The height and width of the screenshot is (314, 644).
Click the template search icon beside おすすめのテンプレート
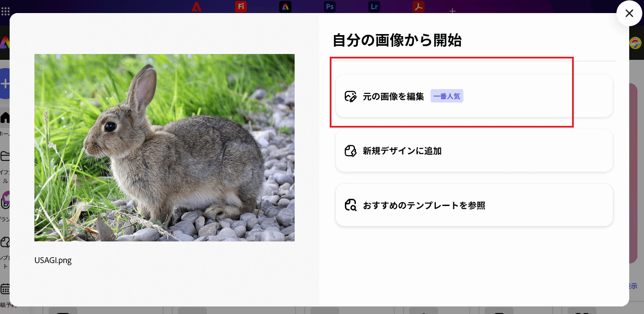(350, 205)
